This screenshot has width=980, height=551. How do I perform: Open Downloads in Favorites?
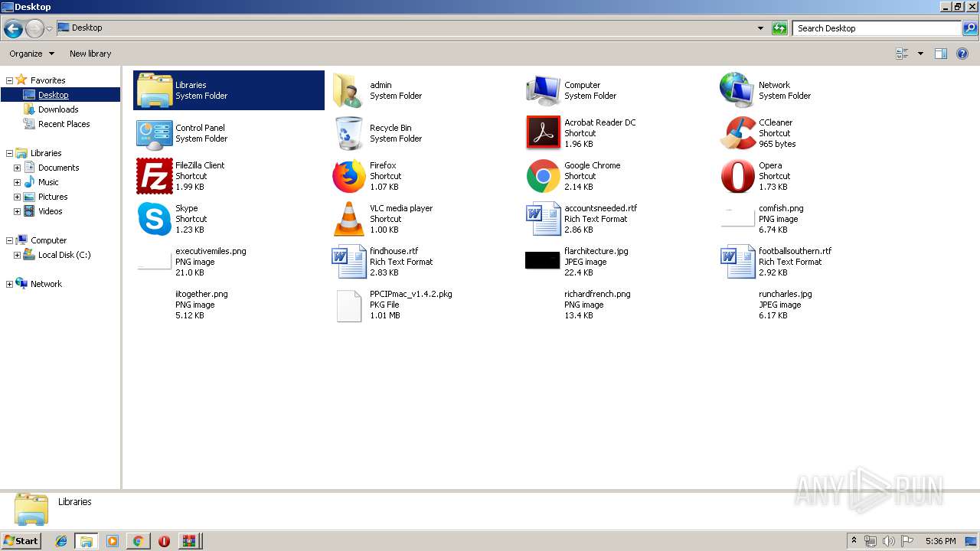pos(58,109)
